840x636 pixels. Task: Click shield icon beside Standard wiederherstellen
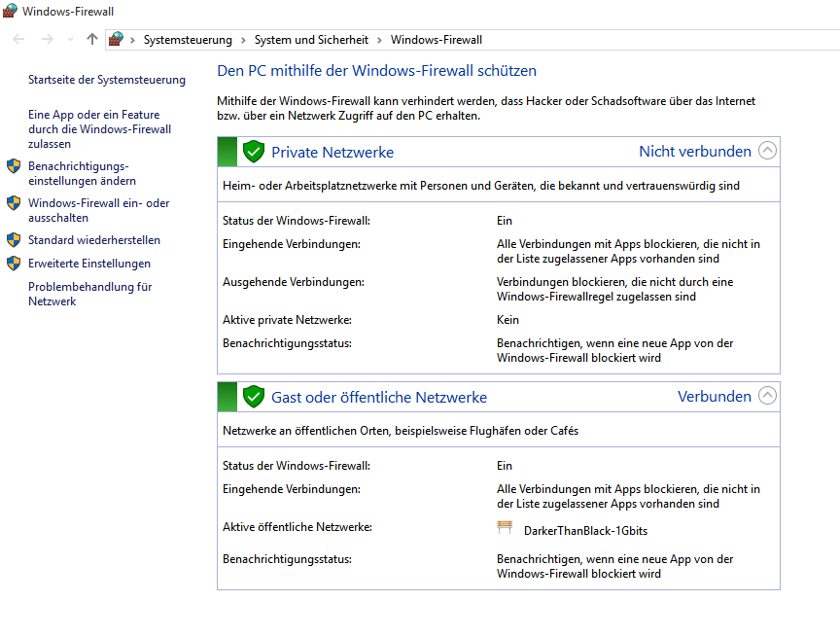click(x=14, y=240)
